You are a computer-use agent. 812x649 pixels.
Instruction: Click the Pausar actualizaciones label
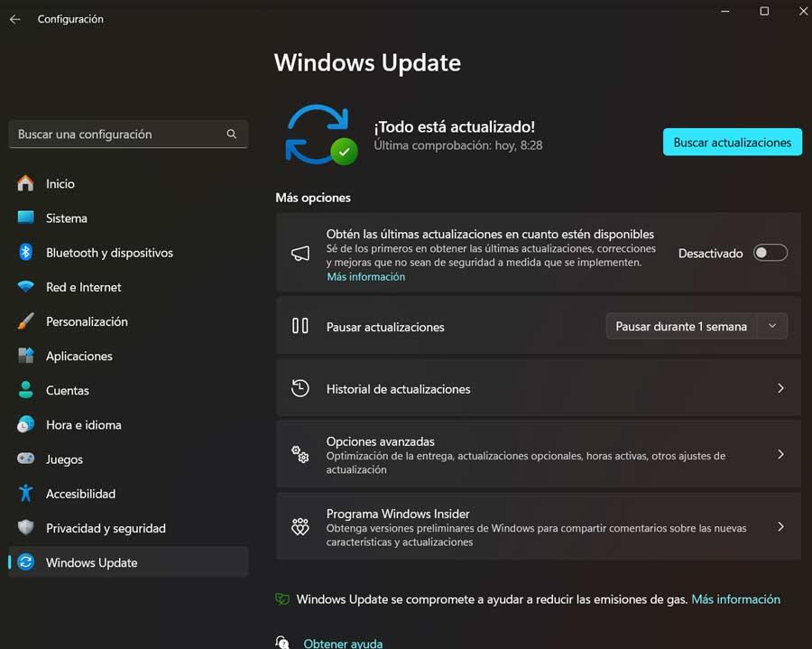[x=385, y=327]
